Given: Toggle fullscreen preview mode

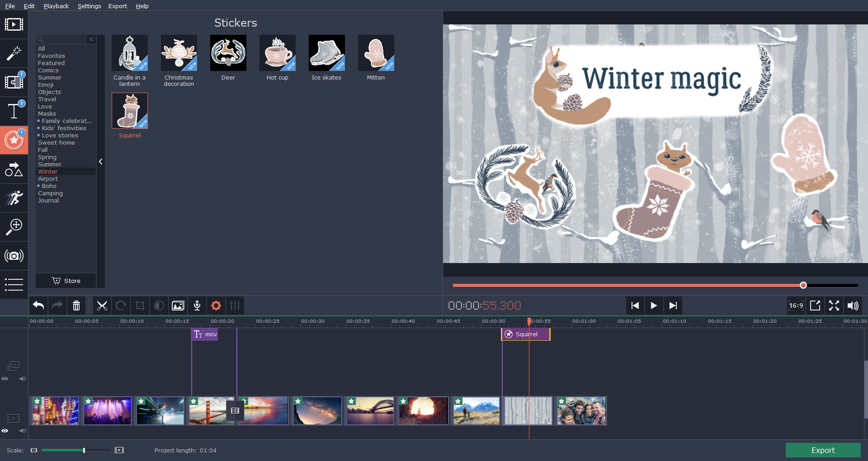Looking at the screenshot, I should pyautogui.click(x=834, y=306).
